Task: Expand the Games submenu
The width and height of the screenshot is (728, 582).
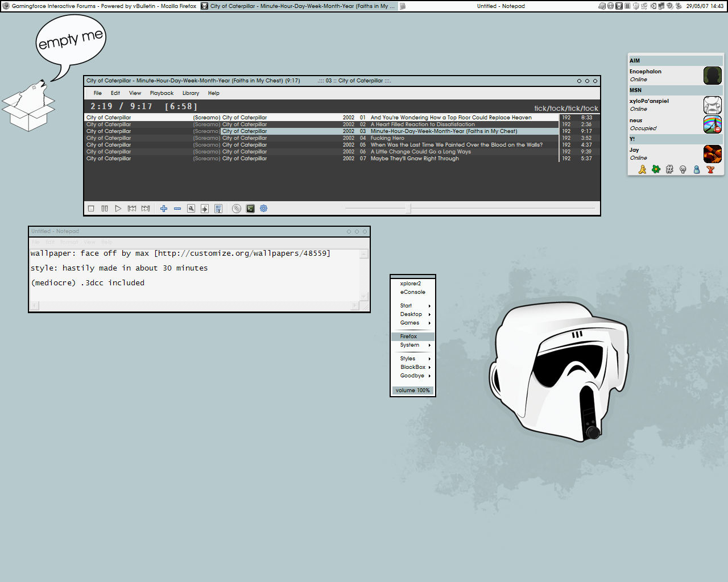Action: [413, 323]
